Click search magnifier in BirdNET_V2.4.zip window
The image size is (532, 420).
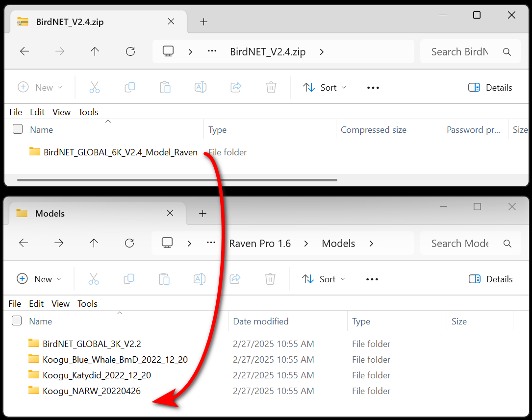click(x=507, y=52)
